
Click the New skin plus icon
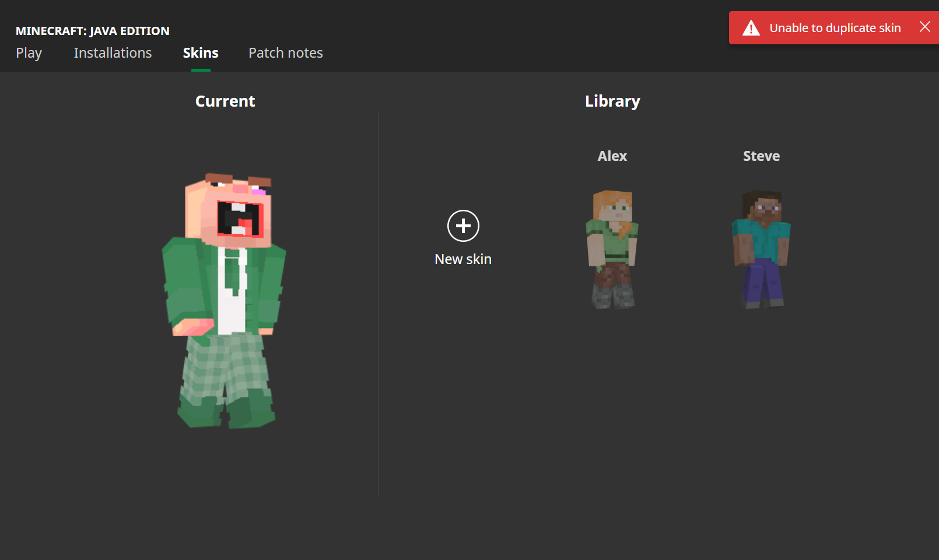point(463,226)
